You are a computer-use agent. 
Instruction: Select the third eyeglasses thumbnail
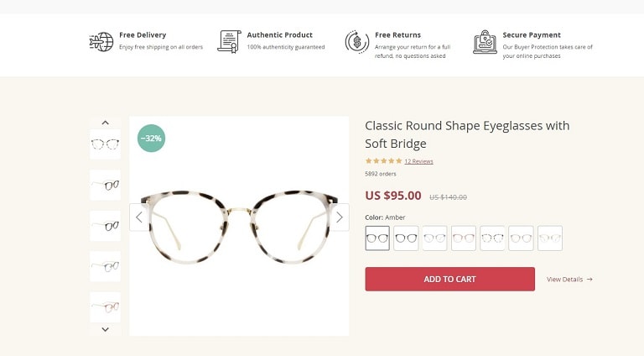tap(105, 226)
